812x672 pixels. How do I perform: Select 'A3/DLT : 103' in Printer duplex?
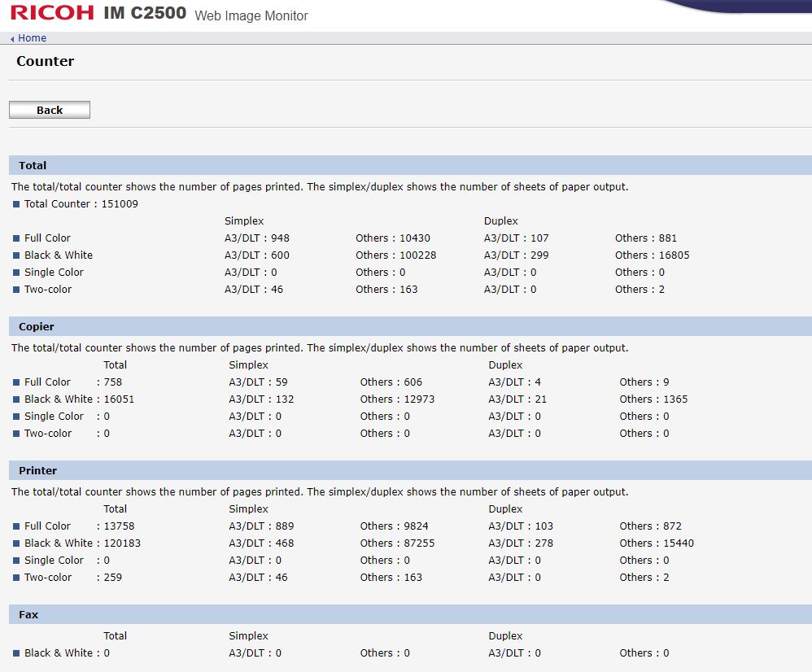pyautogui.click(x=521, y=526)
